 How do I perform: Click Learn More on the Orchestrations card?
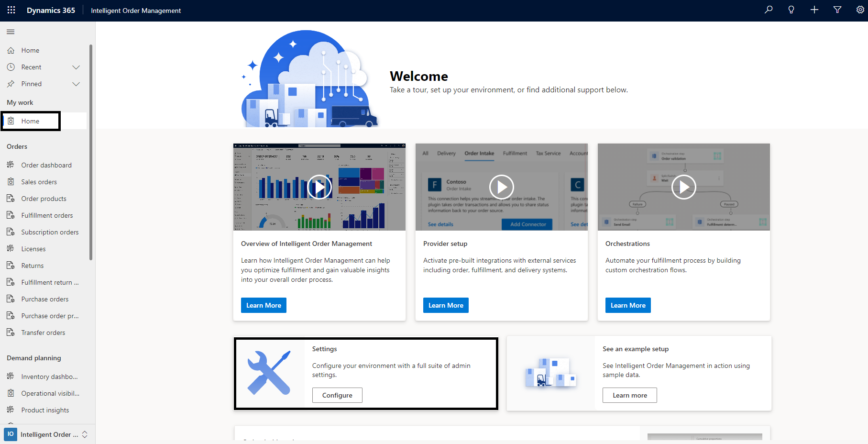[628, 305]
